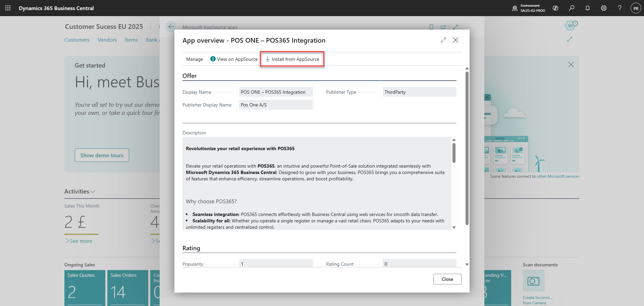
Task: Click the Publisher Type field
Action: coord(419,92)
